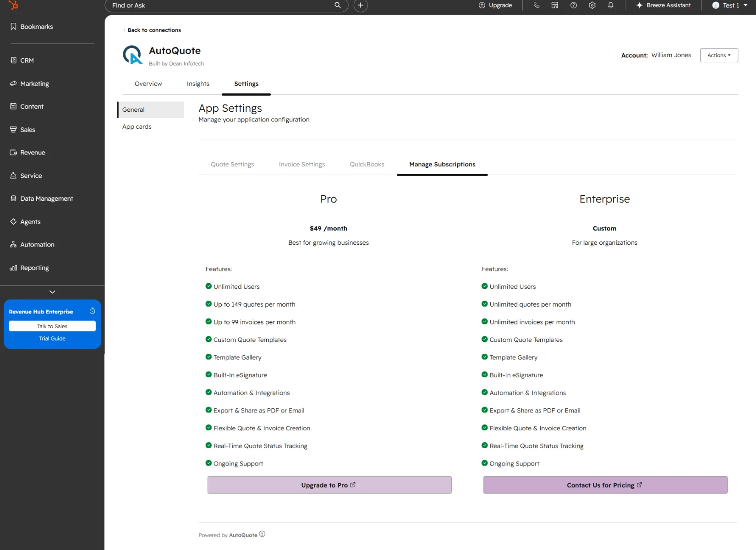Click the Sales icon in sidebar
Image resolution: width=756 pixels, height=550 pixels.
pyautogui.click(x=13, y=130)
